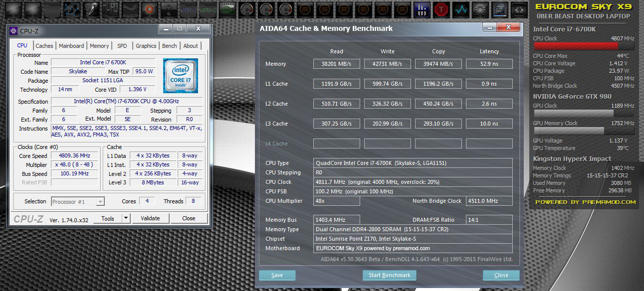Viewport: 644px width, 291px height.
Task: Select the Memory Write value 42731 MB/s
Action: [x=388, y=64]
